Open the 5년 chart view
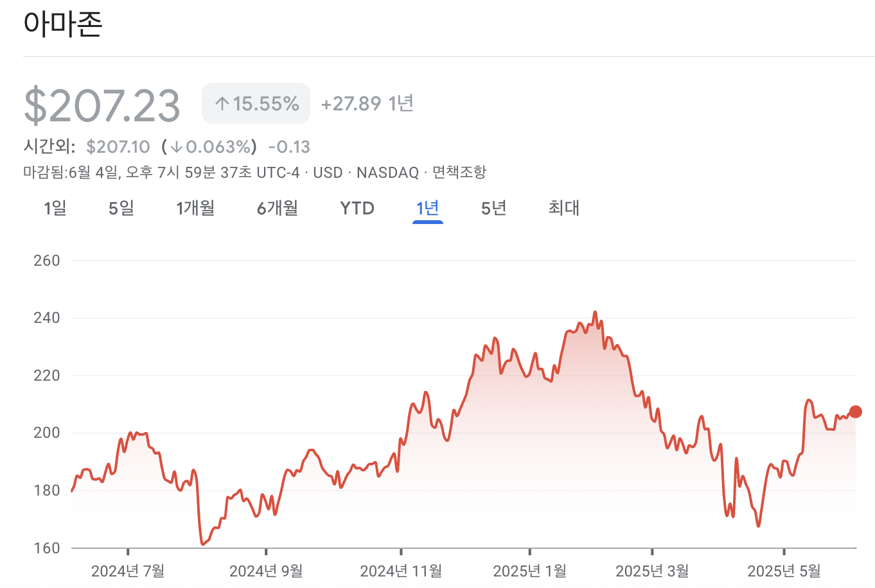This screenshot has height=588, width=875. tap(493, 208)
